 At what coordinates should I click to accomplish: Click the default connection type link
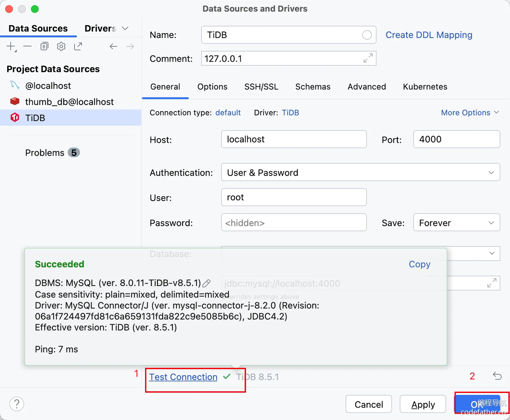click(228, 113)
